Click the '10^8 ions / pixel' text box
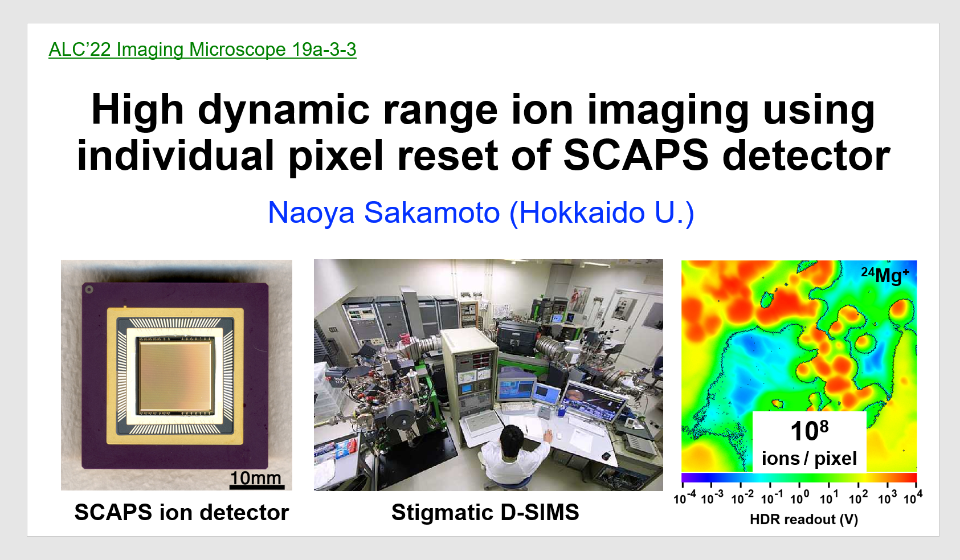 click(809, 443)
